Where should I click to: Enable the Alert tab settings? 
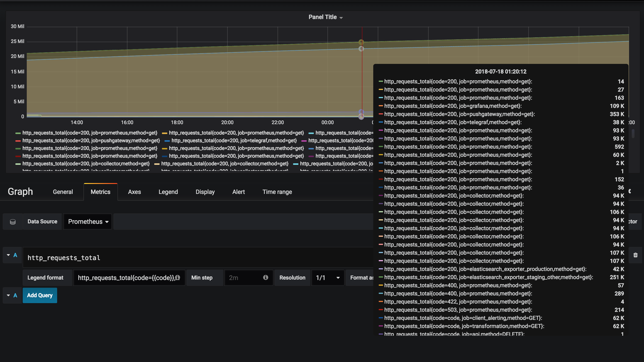(238, 192)
